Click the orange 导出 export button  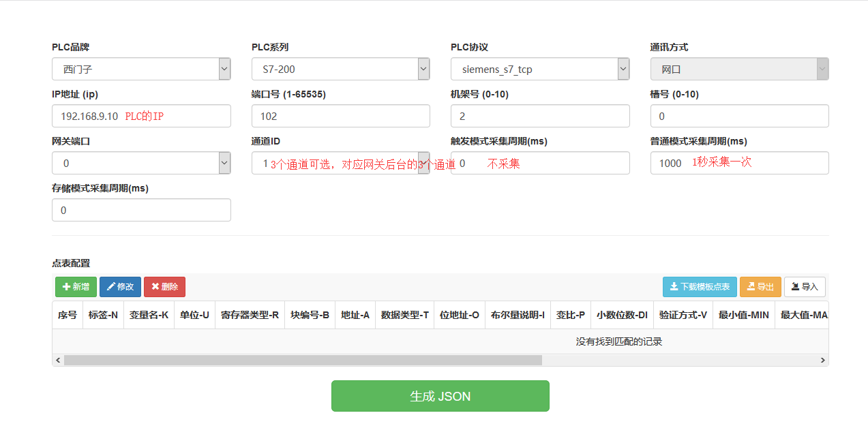point(760,287)
